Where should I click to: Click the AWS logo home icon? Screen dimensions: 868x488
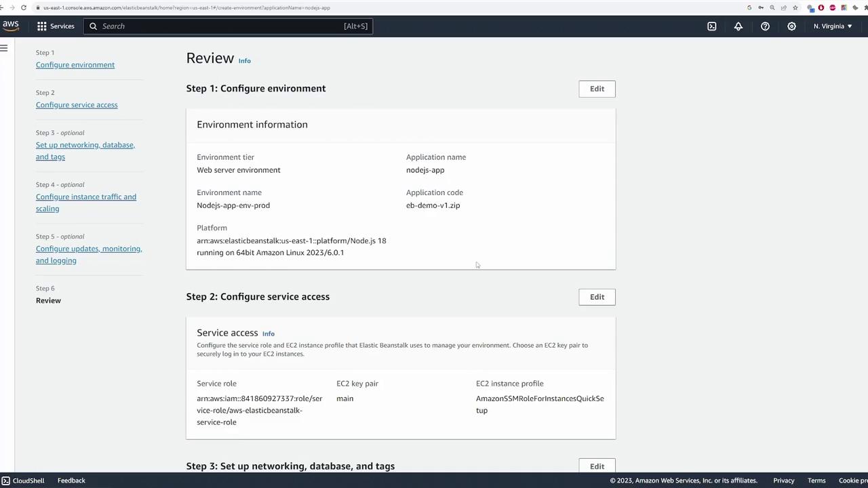pos(10,26)
